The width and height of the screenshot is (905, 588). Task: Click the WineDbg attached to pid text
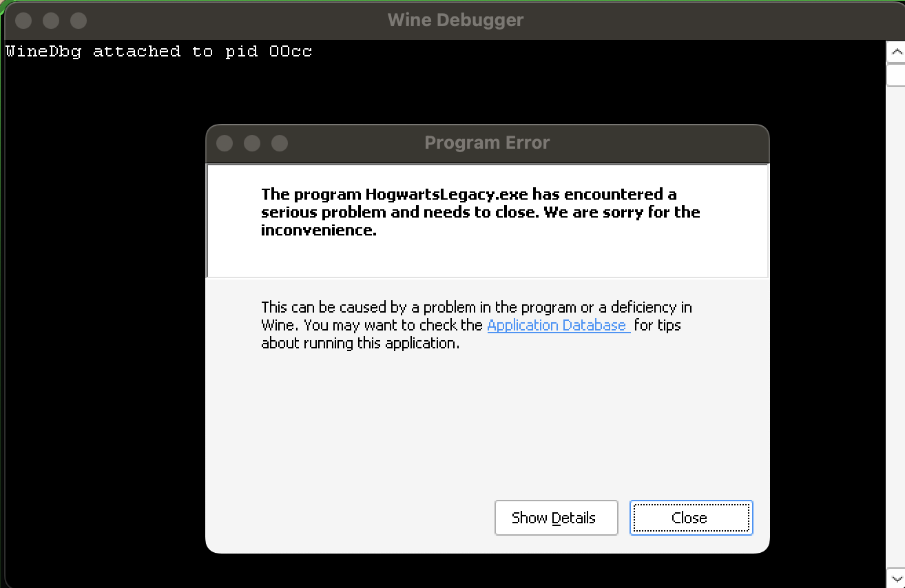tap(158, 51)
